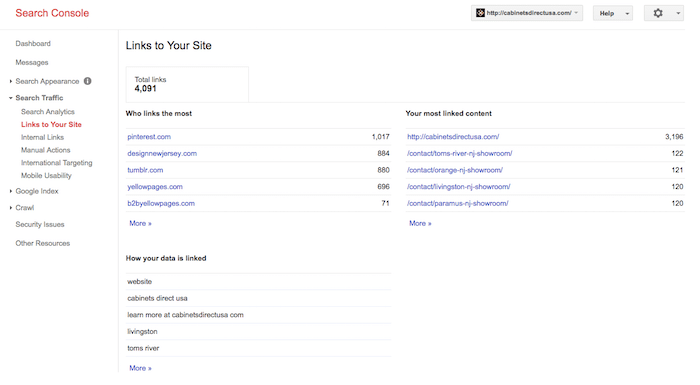
Task: Open tumblr.com linking domain
Action: tap(145, 170)
